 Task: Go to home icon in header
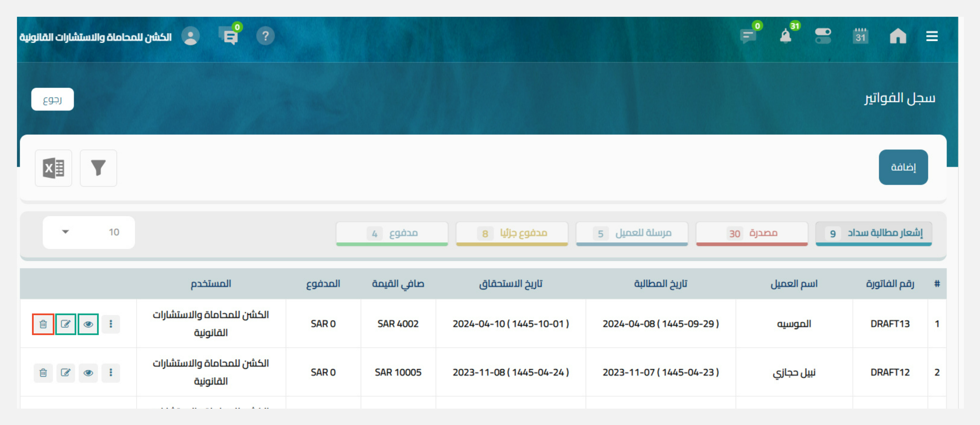pos(898,36)
